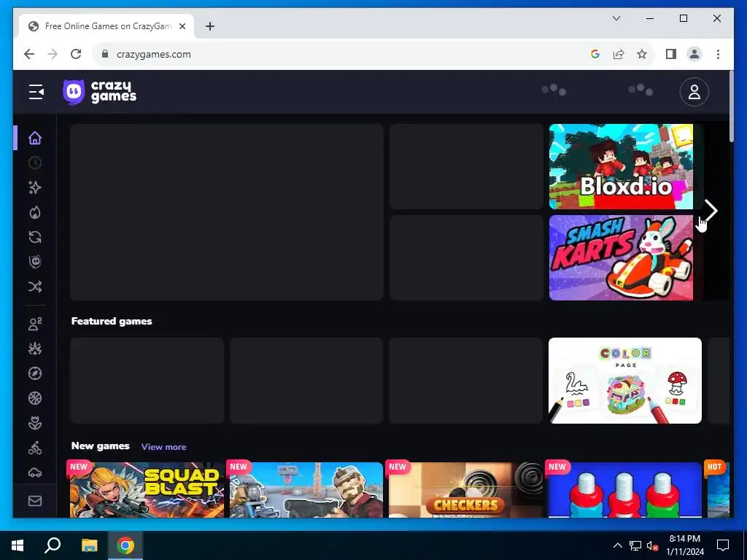Open File Explorer from taskbar
747x560 pixels.
click(x=89, y=545)
